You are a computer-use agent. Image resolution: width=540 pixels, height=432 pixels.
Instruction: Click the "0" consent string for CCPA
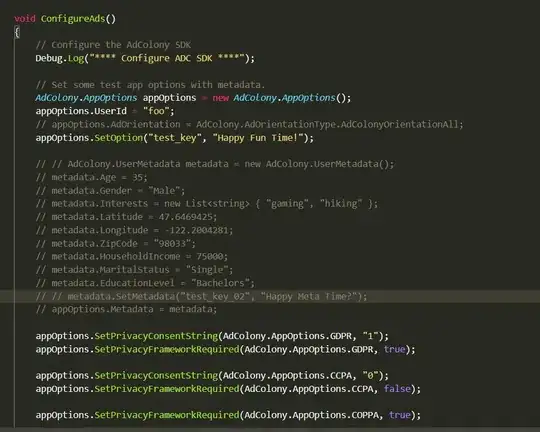click(x=370, y=376)
